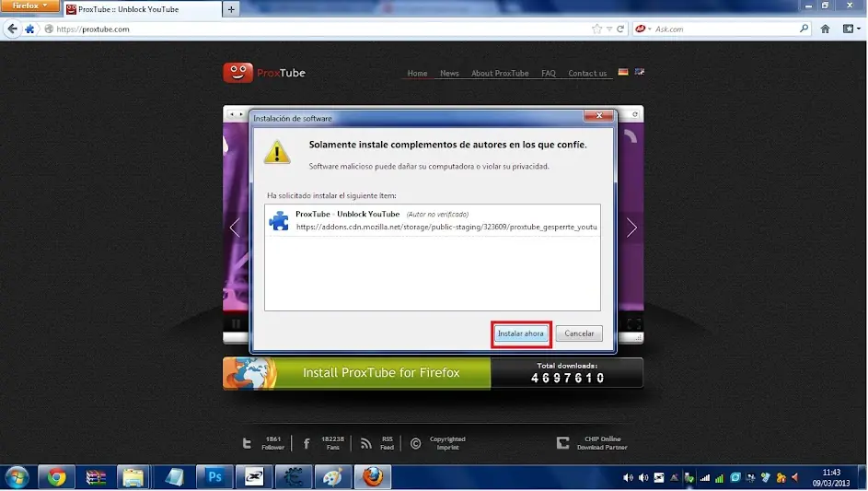
Task: Click Cancelar in the install dialog
Action: [579, 333]
